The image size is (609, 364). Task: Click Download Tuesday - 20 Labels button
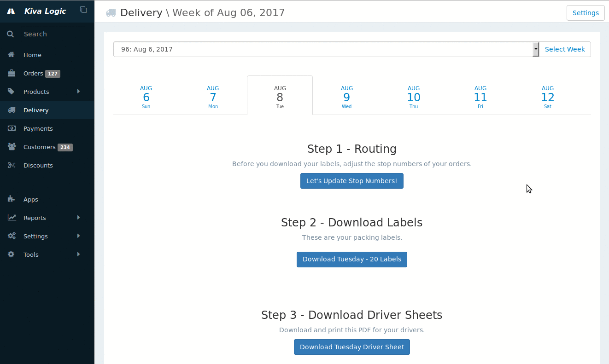[x=352, y=259]
